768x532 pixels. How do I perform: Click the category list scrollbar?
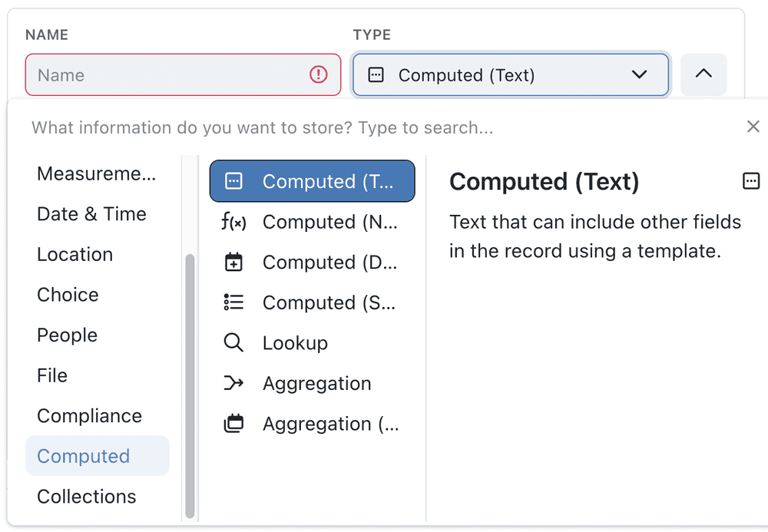coord(190,384)
